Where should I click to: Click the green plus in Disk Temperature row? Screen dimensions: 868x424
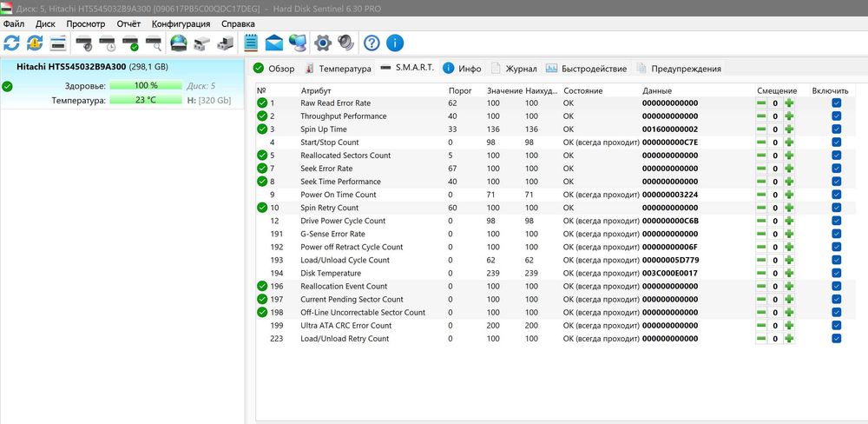(x=789, y=273)
